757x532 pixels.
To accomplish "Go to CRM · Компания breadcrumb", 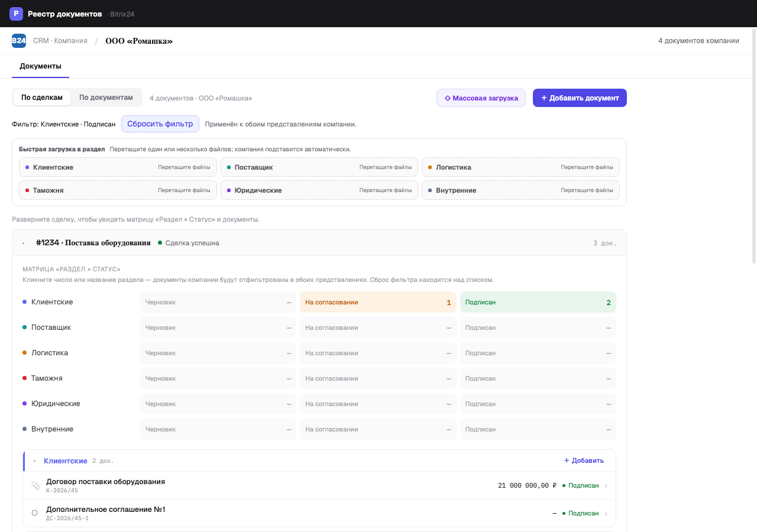I will (x=60, y=41).
